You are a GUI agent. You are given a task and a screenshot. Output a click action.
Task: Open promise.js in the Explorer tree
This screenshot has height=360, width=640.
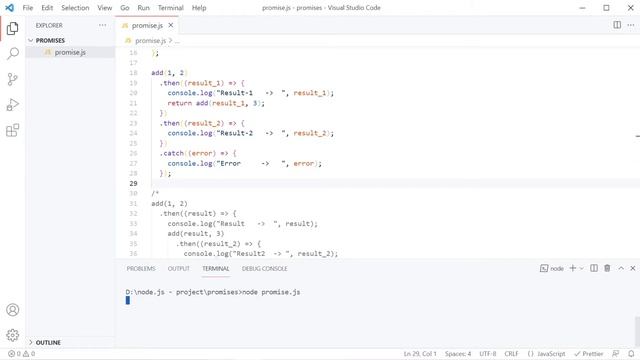click(x=70, y=52)
